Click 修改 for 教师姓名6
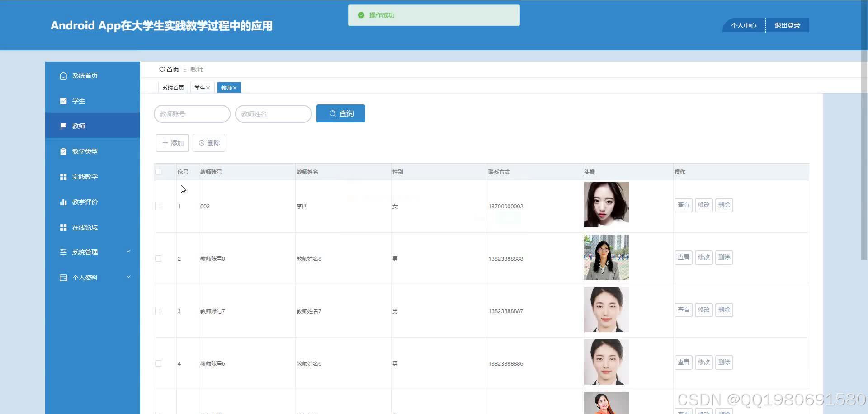This screenshot has width=868, height=414. pyautogui.click(x=704, y=362)
